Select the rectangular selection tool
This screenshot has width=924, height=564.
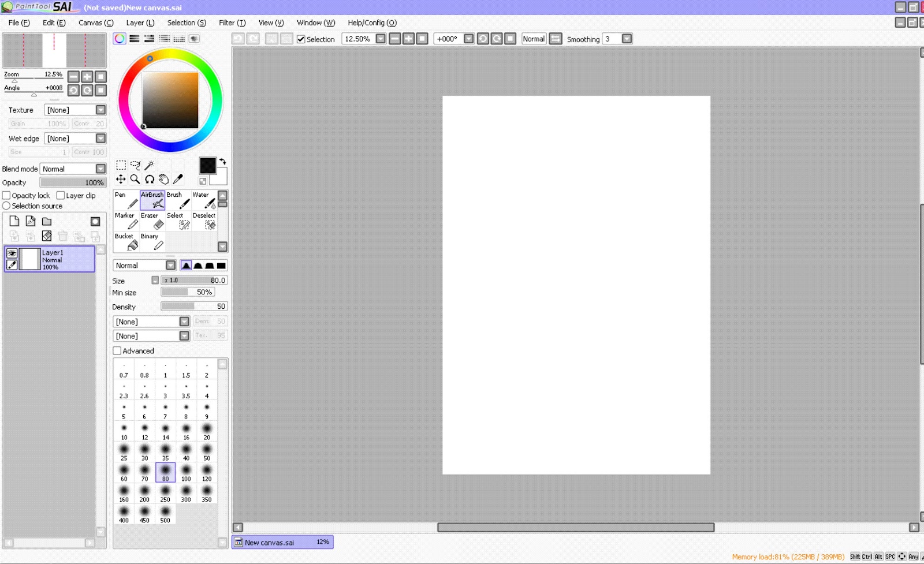coord(120,165)
